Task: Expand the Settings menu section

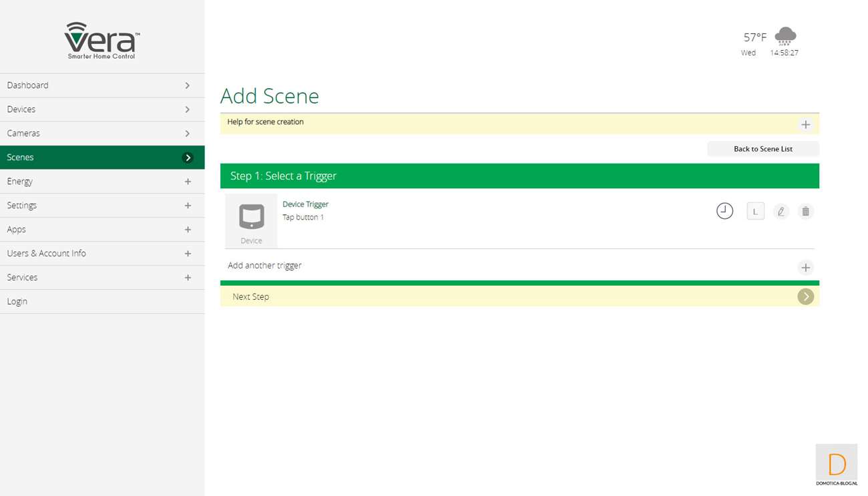Action: point(188,206)
